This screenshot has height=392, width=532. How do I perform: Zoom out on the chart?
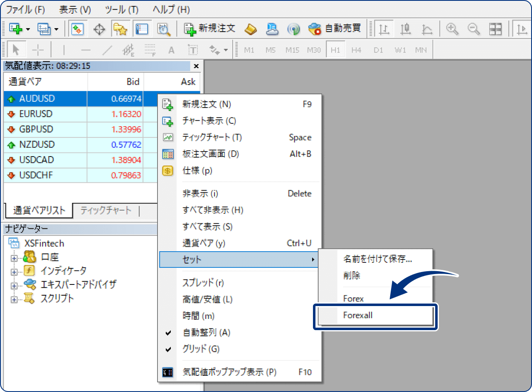pyautogui.click(x=474, y=29)
